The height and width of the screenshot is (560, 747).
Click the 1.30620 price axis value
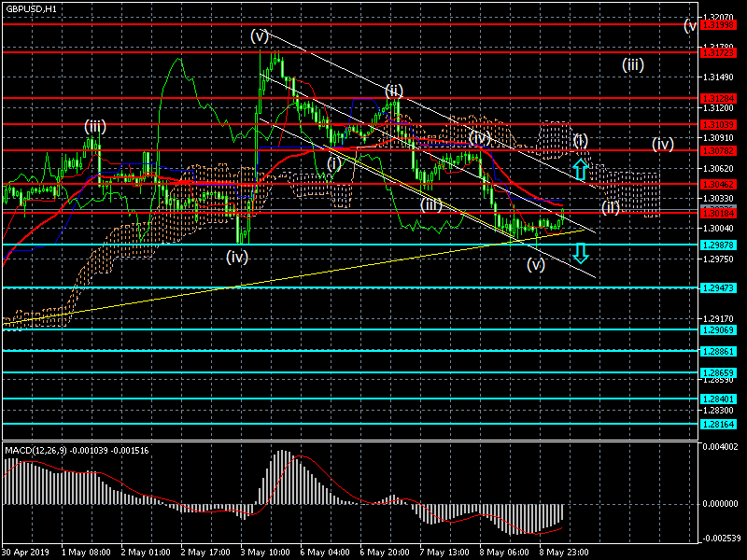pos(718,169)
